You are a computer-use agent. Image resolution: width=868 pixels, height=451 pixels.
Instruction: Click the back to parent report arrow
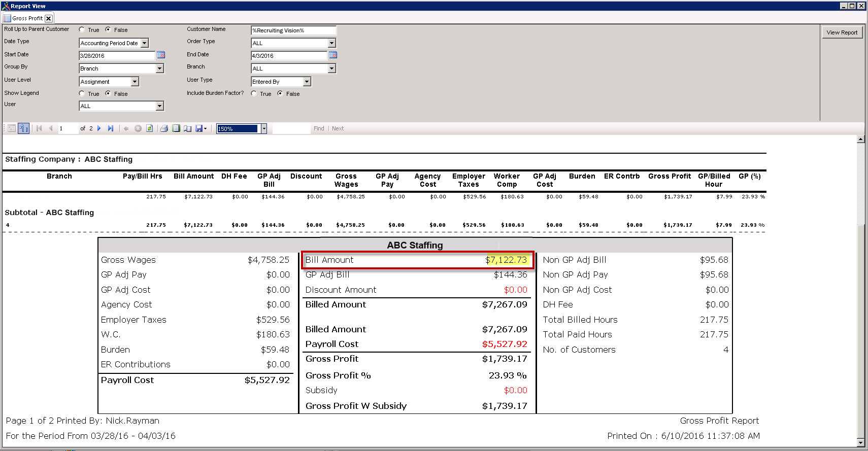[x=126, y=129]
